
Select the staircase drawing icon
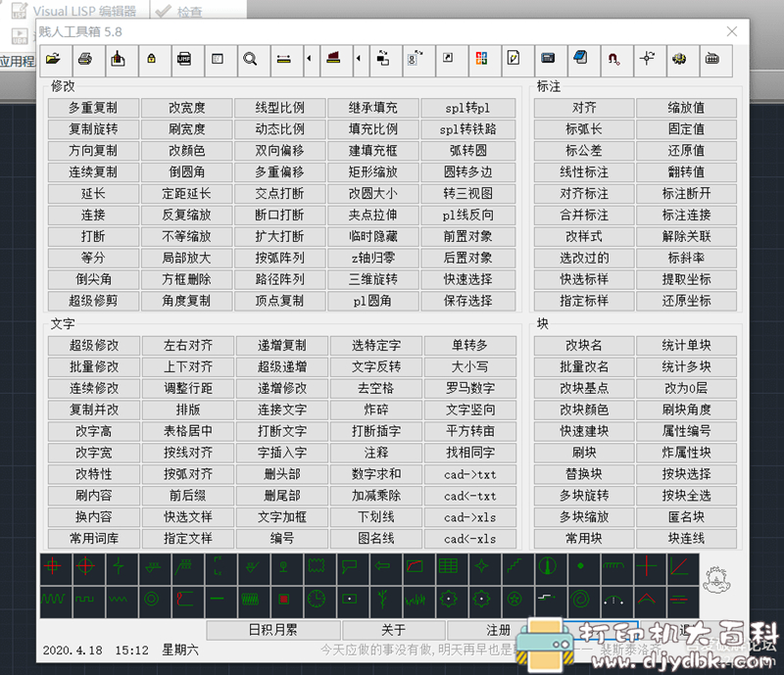[x=517, y=569]
